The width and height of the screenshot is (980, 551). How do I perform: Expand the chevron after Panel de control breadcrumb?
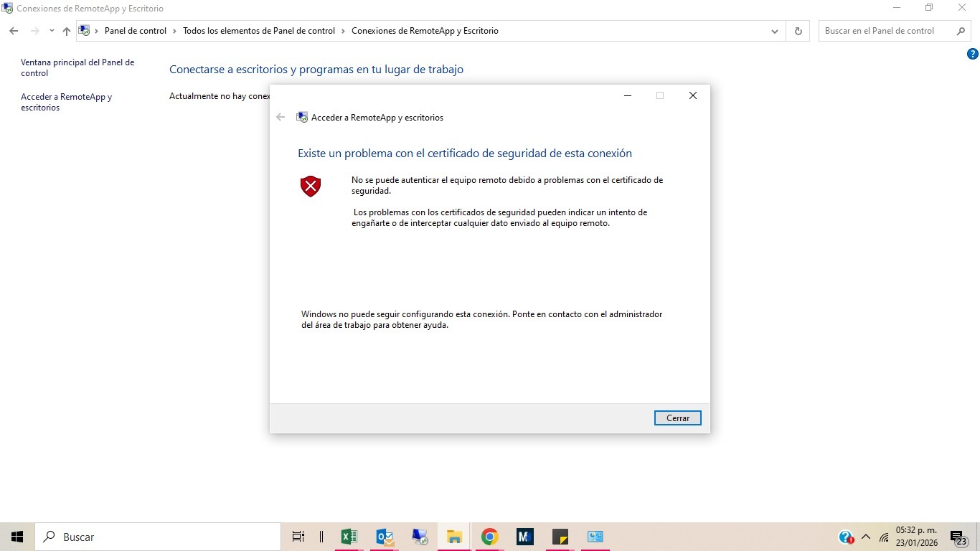174,31
